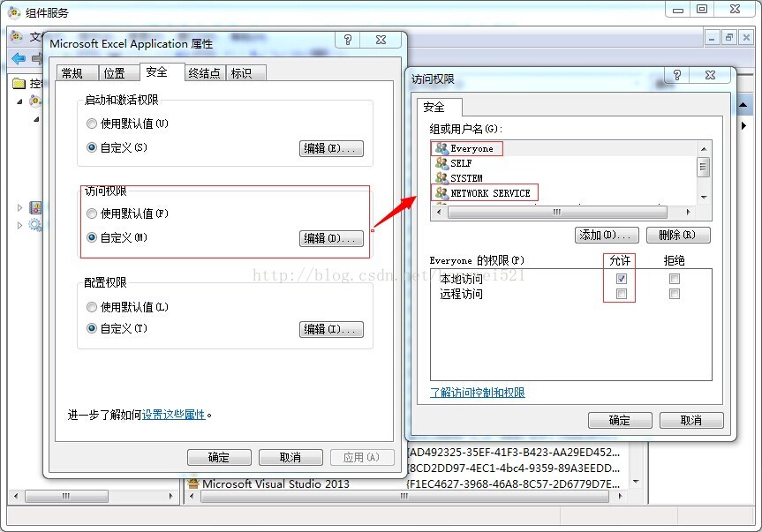Click help question mark in Excel properties dialog
Screen dimensions: 762x532
[348, 40]
